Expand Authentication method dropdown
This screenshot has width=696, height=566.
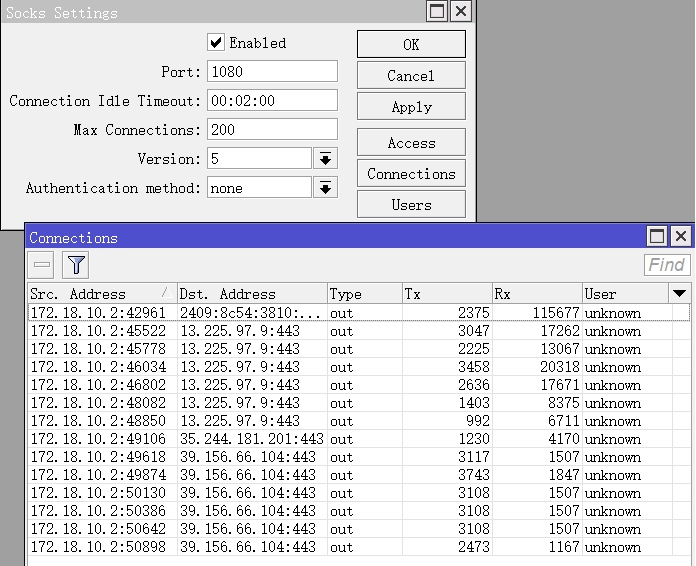(325, 188)
